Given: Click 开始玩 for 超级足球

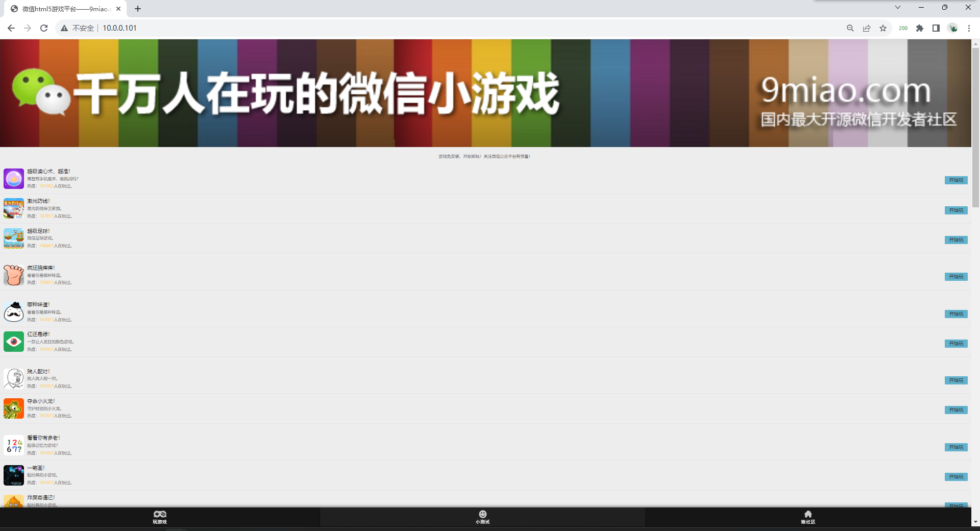Looking at the screenshot, I should 956,240.
